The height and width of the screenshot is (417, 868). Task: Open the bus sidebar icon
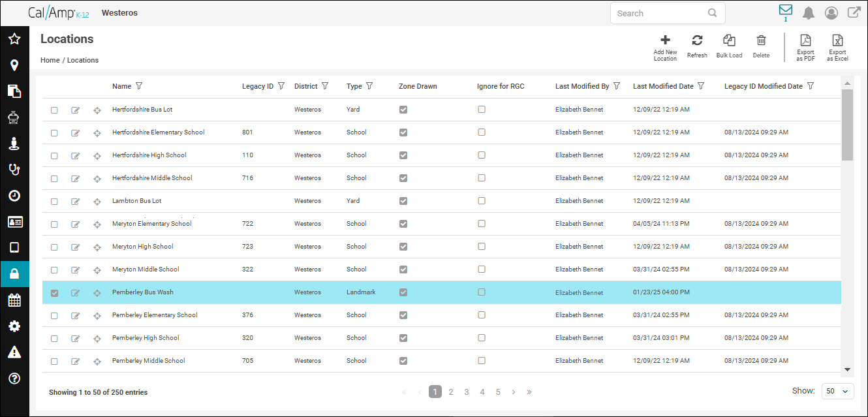pyautogui.click(x=14, y=117)
